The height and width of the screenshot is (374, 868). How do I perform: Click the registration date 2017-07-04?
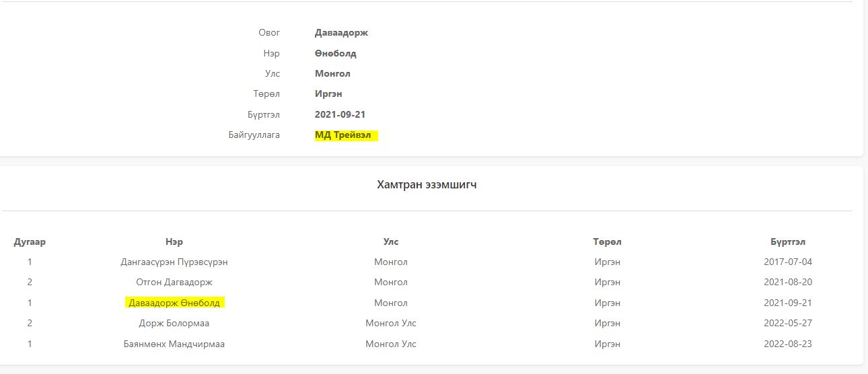788,262
